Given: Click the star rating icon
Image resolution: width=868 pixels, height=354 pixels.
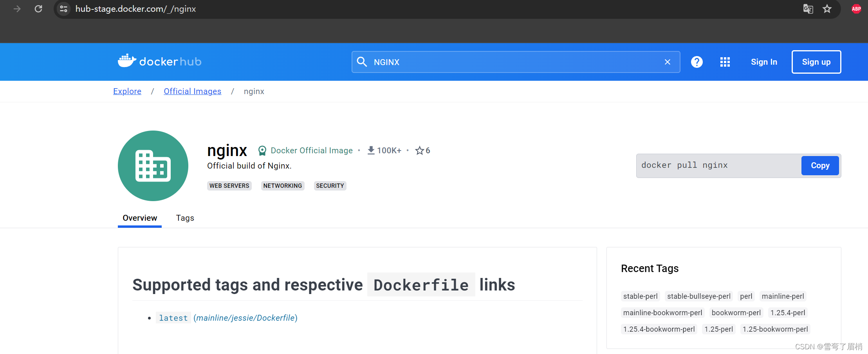Looking at the screenshot, I should click(420, 151).
